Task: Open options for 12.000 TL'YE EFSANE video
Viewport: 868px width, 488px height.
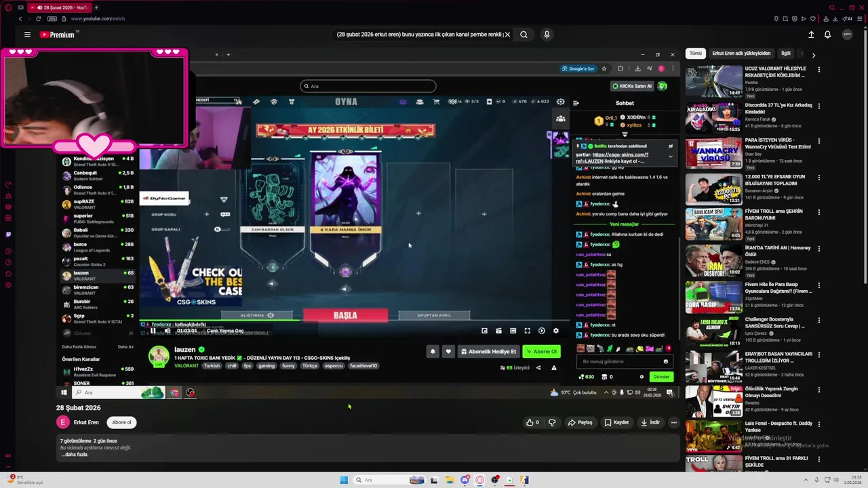Action: [x=819, y=177]
